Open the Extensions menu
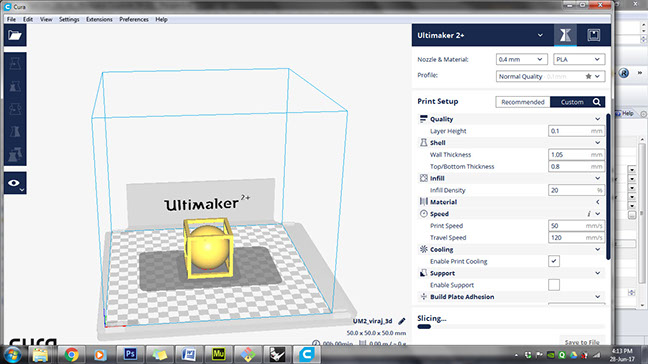The width and height of the screenshot is (648, 364). 99,19
